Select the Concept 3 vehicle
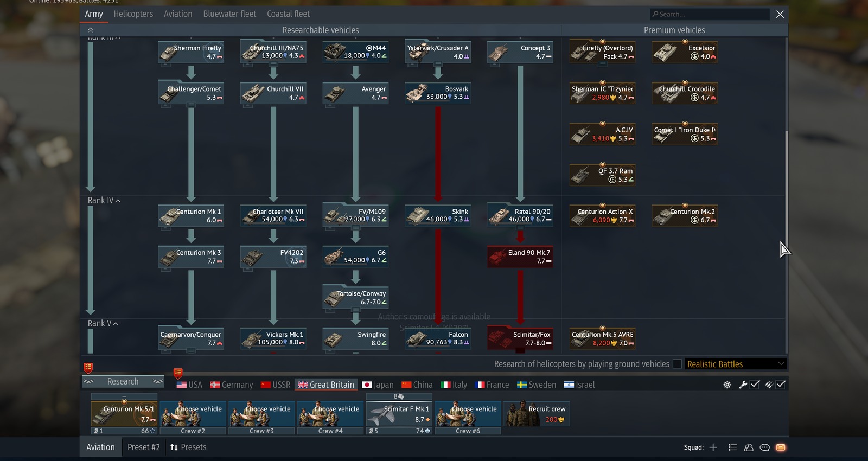The image size is (868, 461). pyautogui.click(x=520, y=52)
